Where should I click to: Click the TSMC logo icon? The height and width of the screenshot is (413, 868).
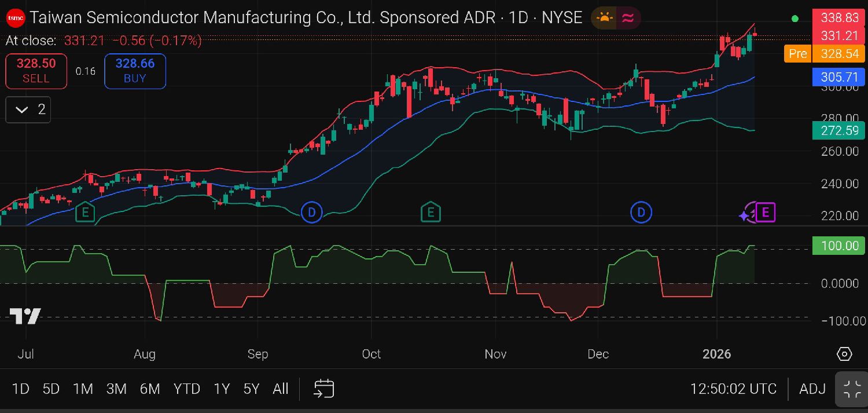coord(16,18)
